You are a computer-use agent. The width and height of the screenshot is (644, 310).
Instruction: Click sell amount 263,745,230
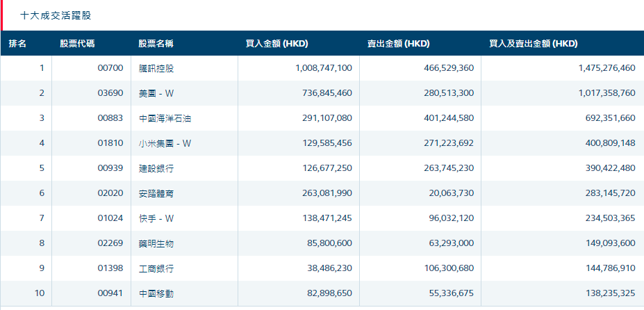449,168
